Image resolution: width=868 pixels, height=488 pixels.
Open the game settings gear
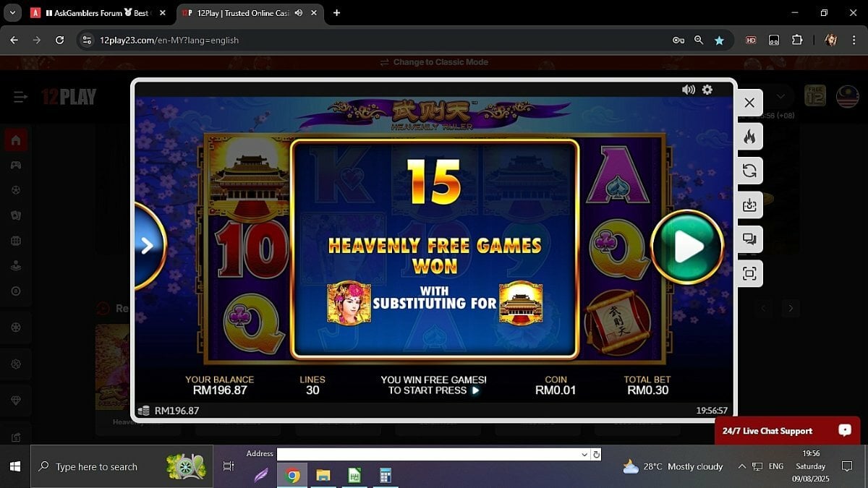707,90
